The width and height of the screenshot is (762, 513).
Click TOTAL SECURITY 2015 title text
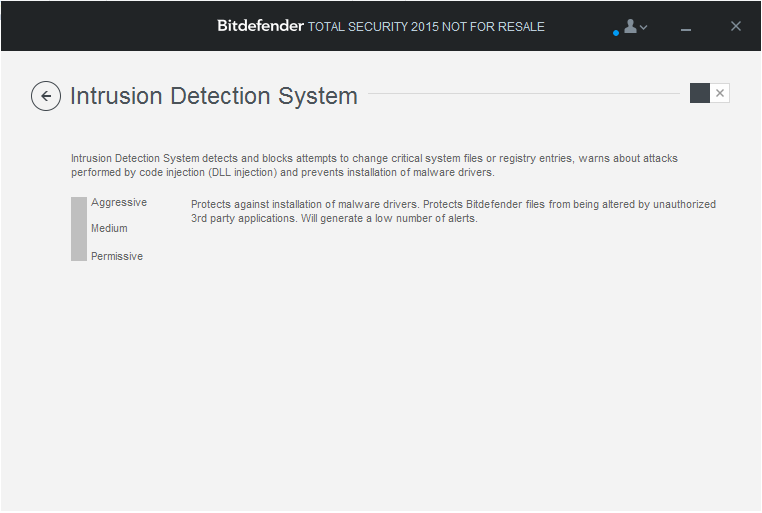pos(426,27)
